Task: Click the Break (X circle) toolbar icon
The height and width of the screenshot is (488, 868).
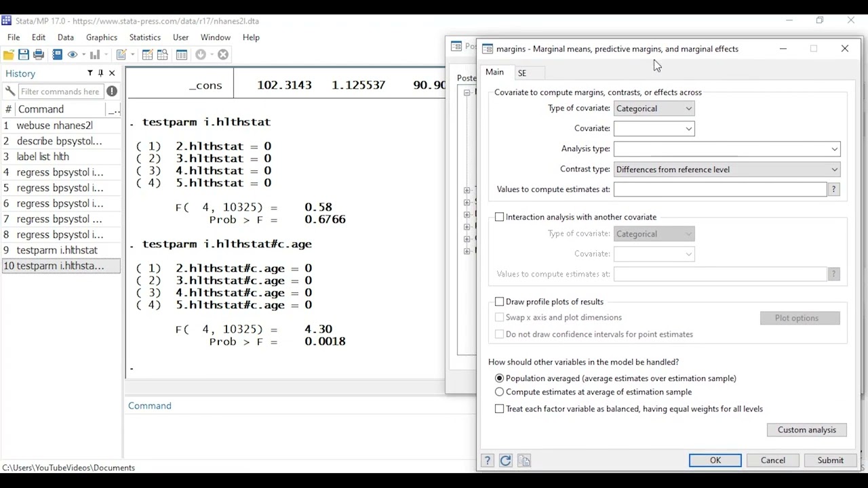Action: [x=222, y=55]
